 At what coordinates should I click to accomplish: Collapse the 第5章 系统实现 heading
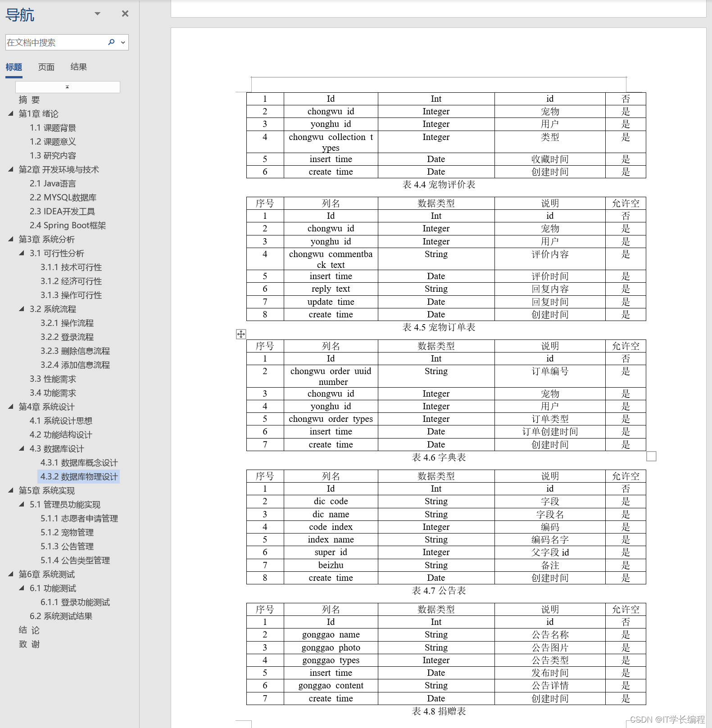[10, 490]
